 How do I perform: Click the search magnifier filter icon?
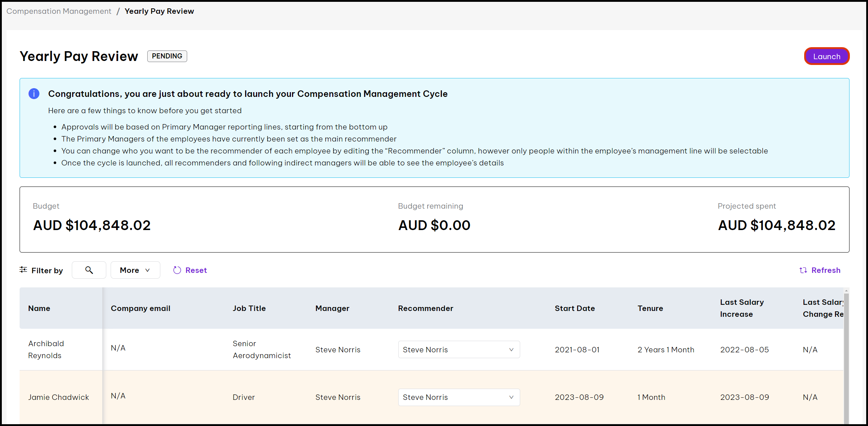(x=89, y=270)
